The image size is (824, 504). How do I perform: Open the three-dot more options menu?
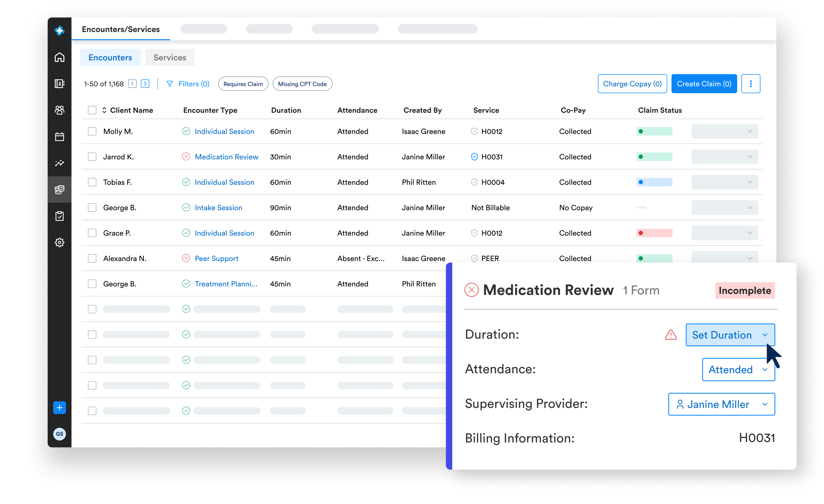pos(750,84)
